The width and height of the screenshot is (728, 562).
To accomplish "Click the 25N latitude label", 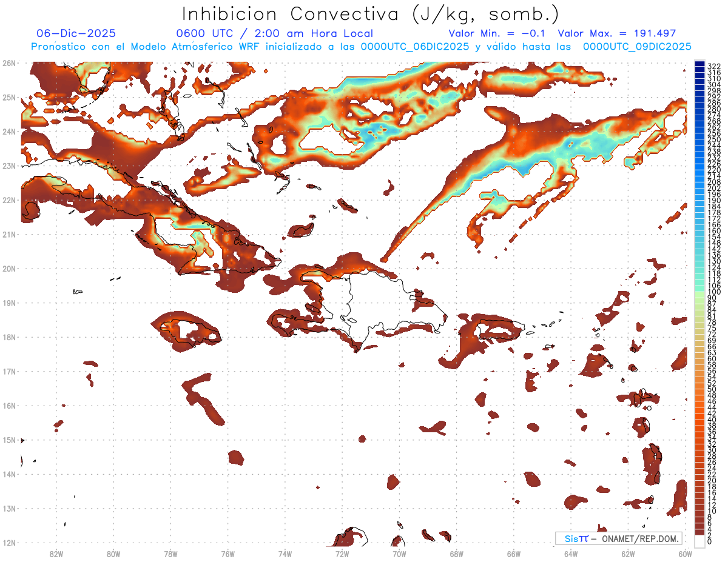I will [9, 97].
